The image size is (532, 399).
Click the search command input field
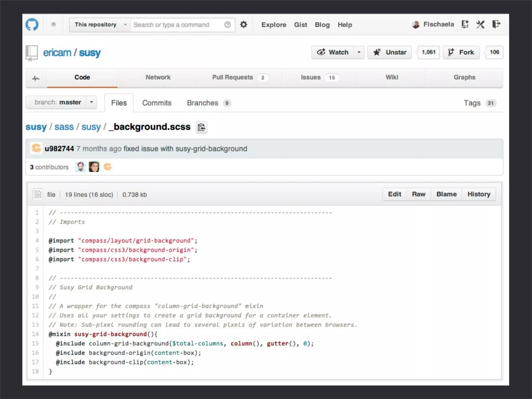pyautogui.click(x=177, y=25)
